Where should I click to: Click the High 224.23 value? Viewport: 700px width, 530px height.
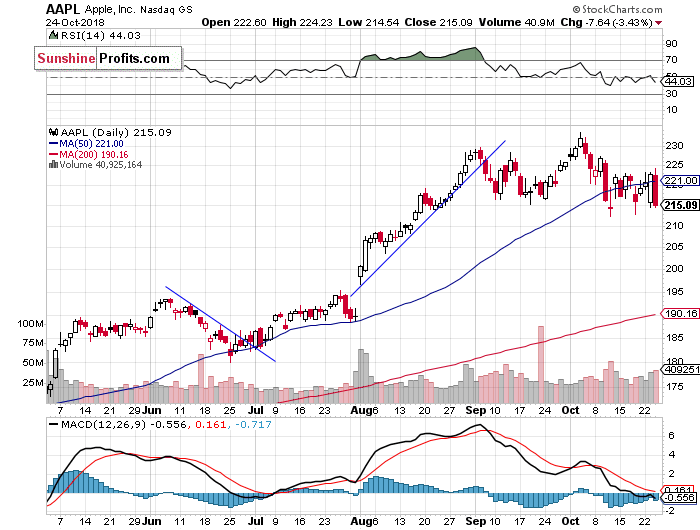(302, 22)
